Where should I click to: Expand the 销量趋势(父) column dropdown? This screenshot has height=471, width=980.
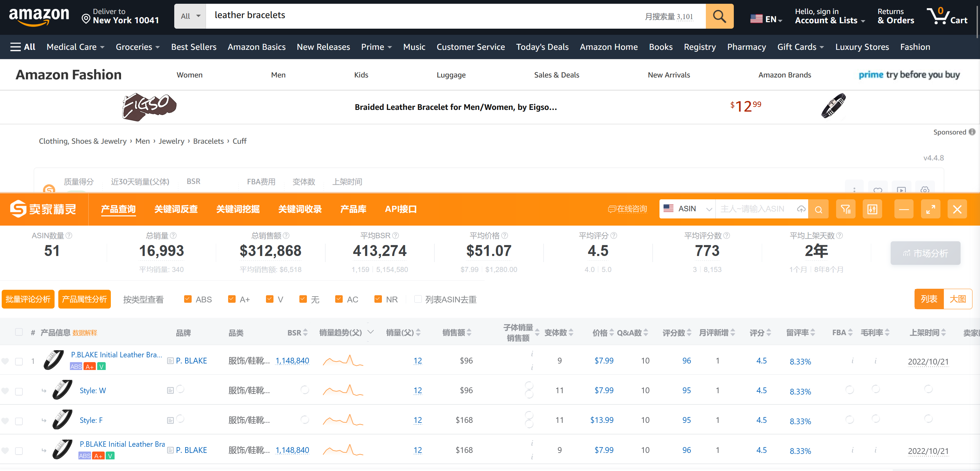[371, 332]
